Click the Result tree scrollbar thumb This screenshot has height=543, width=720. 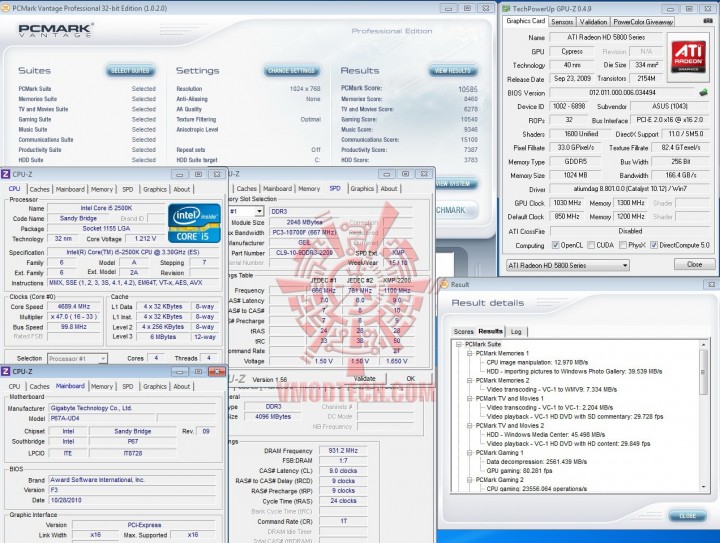703,372
